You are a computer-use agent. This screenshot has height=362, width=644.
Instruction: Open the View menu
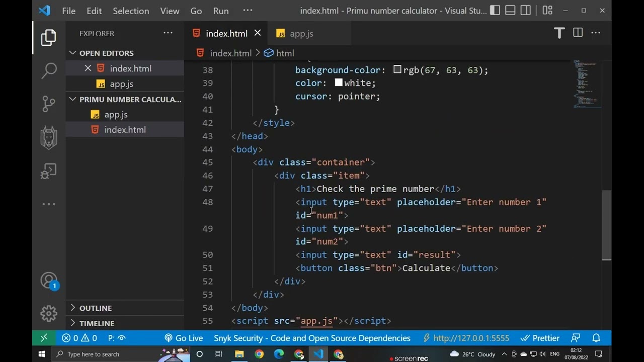(170, 11)
